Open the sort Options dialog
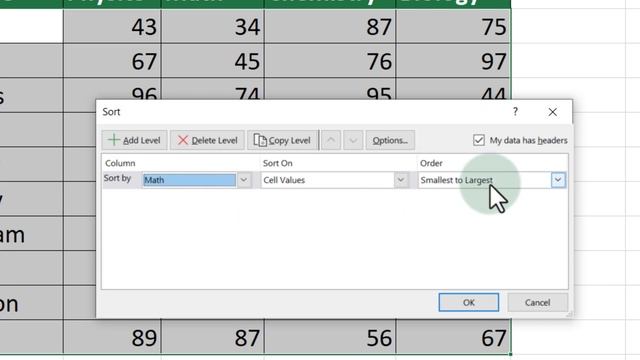The height and width of the screenshot is (360, 640). click(390, 140)
